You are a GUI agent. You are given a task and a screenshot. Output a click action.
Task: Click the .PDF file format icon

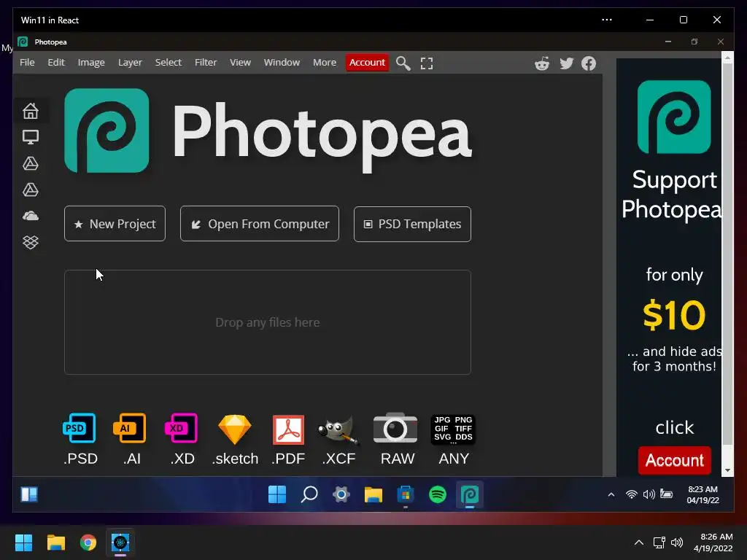pos(288,429)
